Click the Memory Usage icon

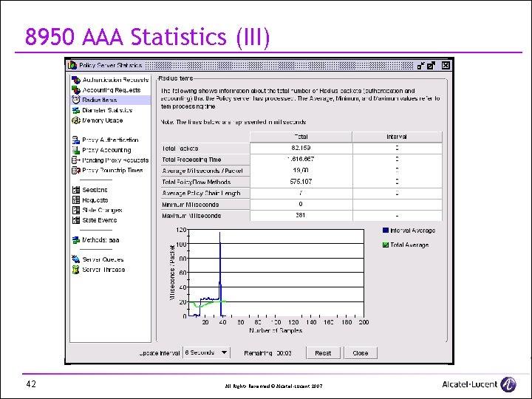[x=76, y=120]
